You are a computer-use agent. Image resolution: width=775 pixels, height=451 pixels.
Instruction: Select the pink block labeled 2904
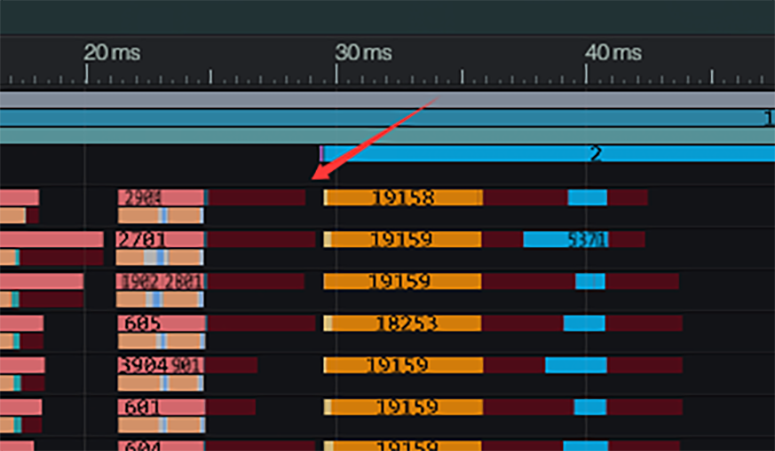160,198
